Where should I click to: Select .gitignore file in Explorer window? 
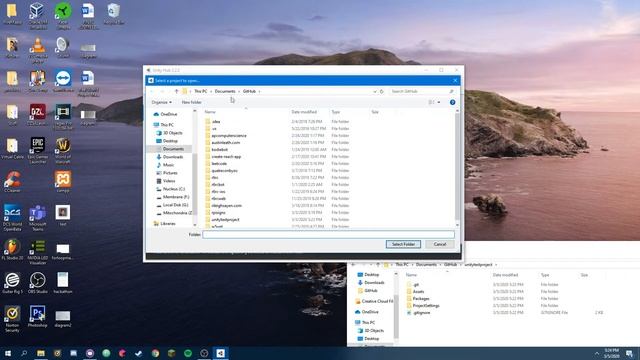click(421, 313)
